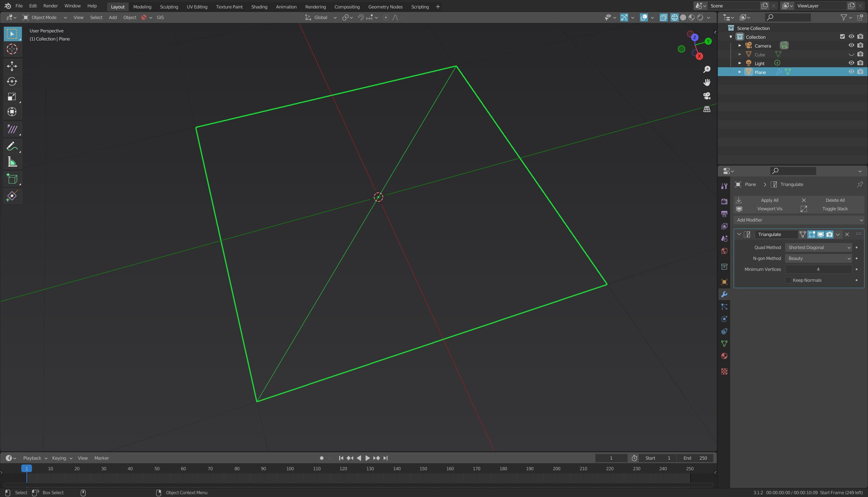Switch to Shading workspace tab
This screenshot has height=497, width=868.
tap(259, 7)
